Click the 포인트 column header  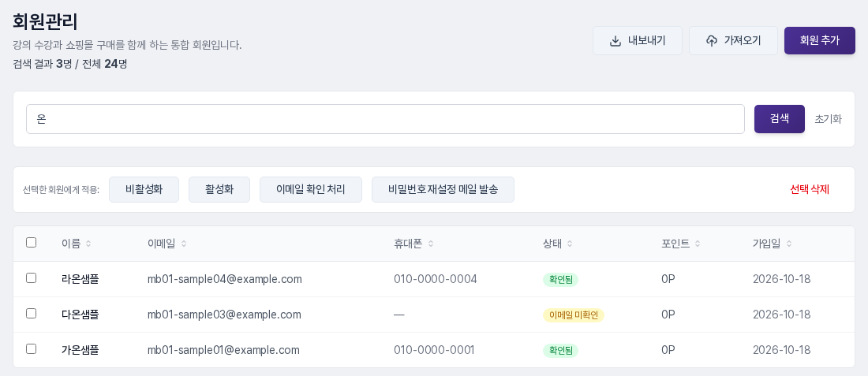click(x=675, y=244)
